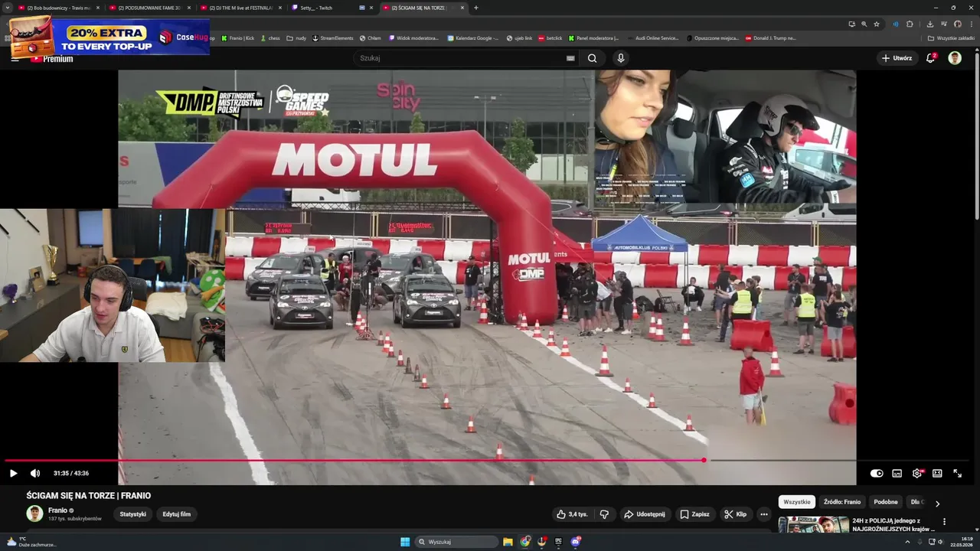Open the tab search dropdown arrow
980x551 pixels.
point(7,8)
